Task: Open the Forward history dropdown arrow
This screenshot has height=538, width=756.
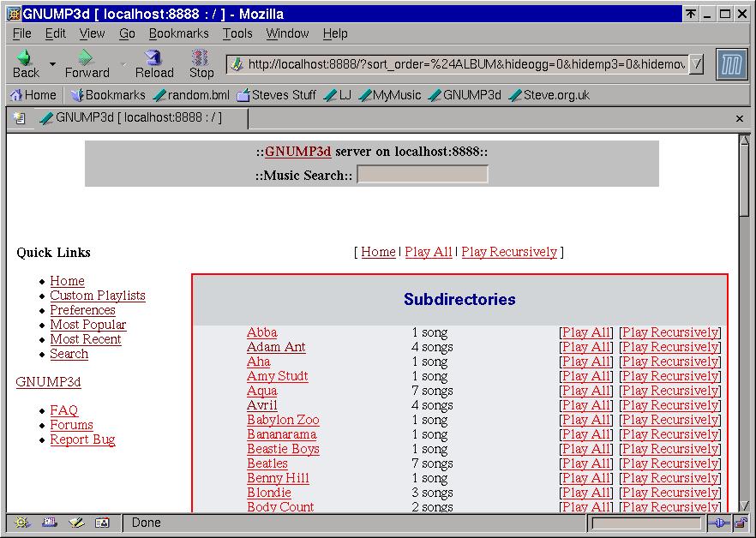Action: point(123,63)
